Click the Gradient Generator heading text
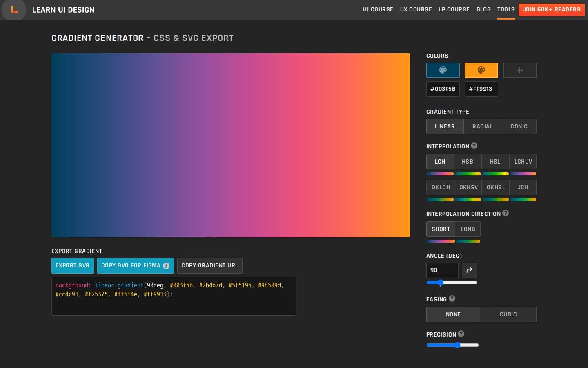The image size is (588, 368). pos(98,38)
